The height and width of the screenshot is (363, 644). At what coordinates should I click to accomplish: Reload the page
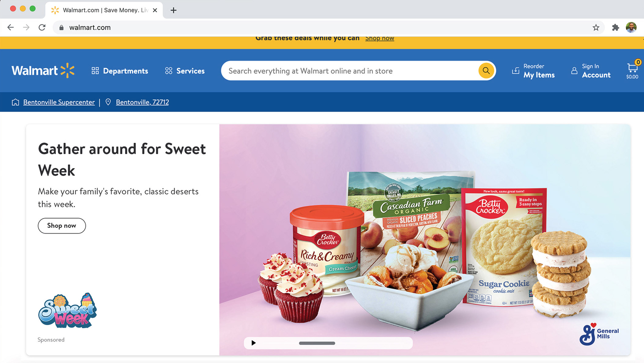pos(42,28)
